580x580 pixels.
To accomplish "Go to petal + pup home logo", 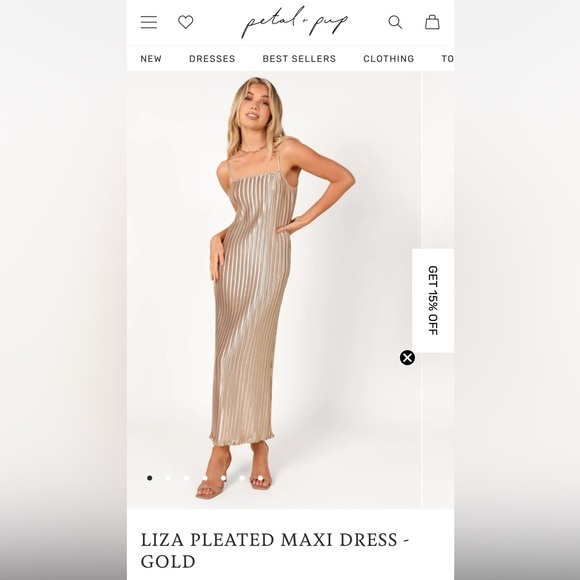I will click(295, 22).
